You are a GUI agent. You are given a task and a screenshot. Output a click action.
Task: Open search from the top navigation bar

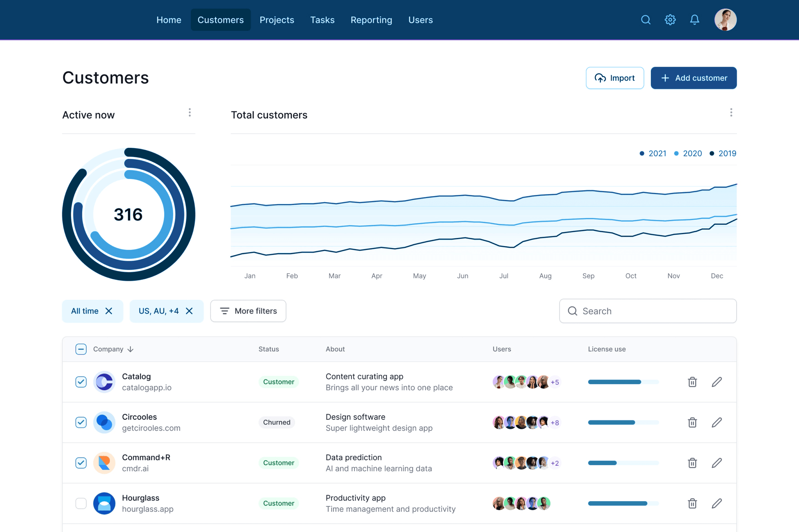pyautogui.click(x=646, y=20)
